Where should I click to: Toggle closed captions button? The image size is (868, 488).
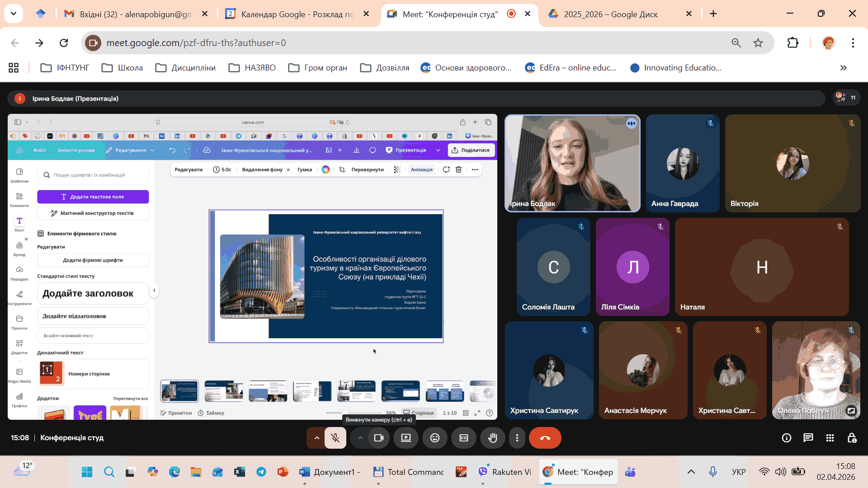point(464,438)
